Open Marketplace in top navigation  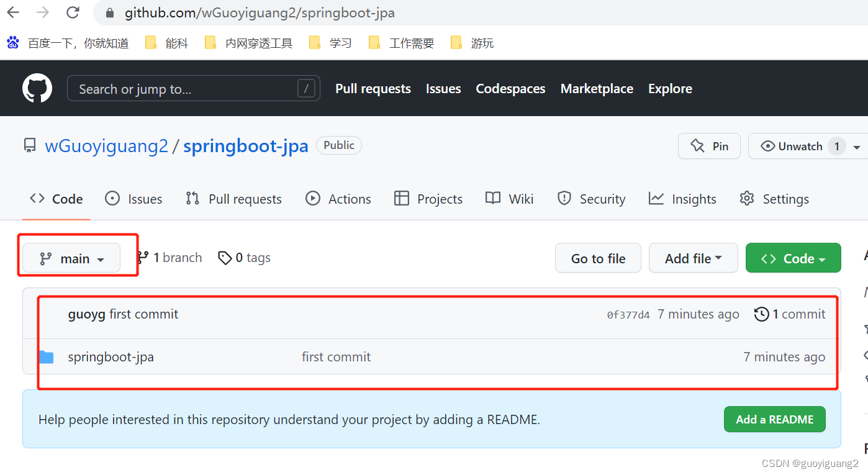tap(597, 89)
